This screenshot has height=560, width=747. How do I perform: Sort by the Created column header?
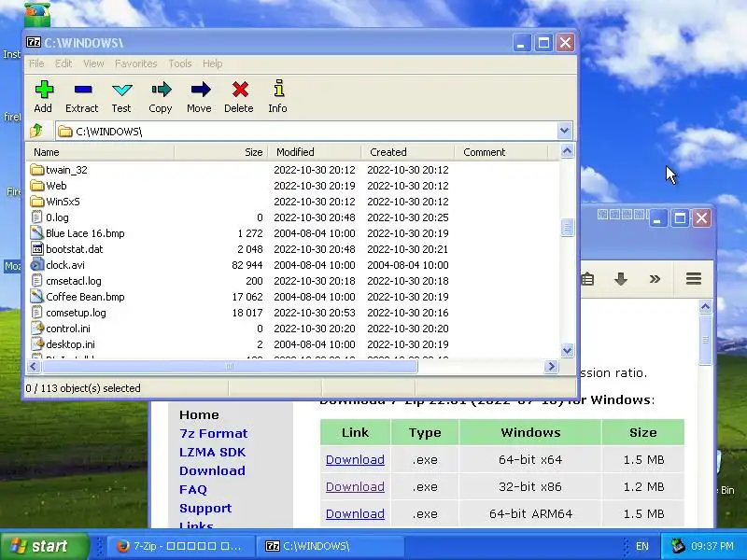(x=408, y=152)
